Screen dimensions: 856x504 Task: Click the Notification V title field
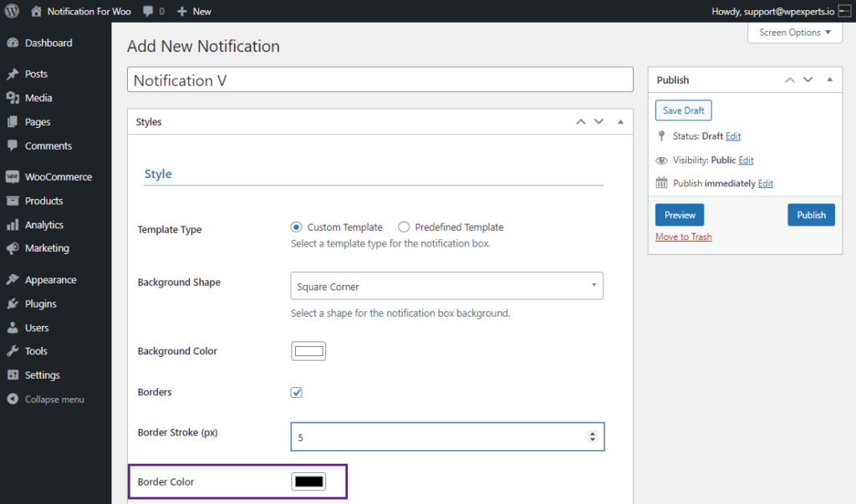380,79
